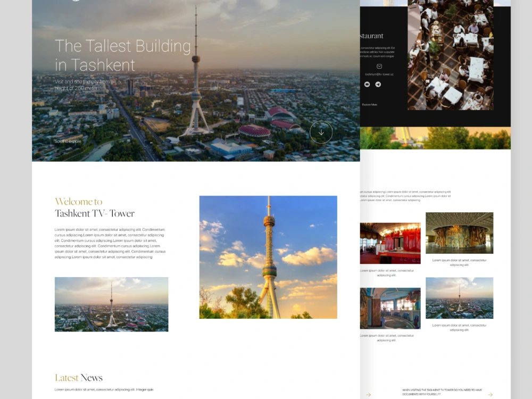Screen dimensions: 532x399
Task: Click the Latest News heading
Action: click(79, 378)
